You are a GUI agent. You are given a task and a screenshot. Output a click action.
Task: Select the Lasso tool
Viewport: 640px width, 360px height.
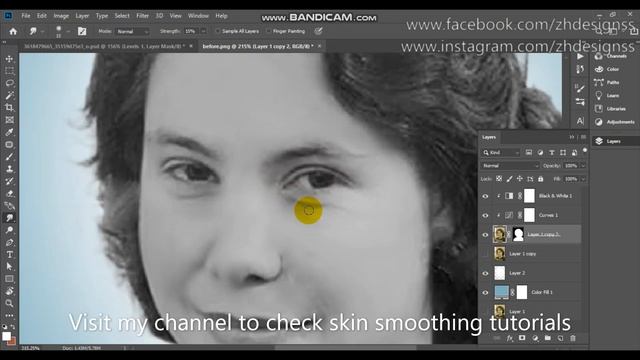9,83
